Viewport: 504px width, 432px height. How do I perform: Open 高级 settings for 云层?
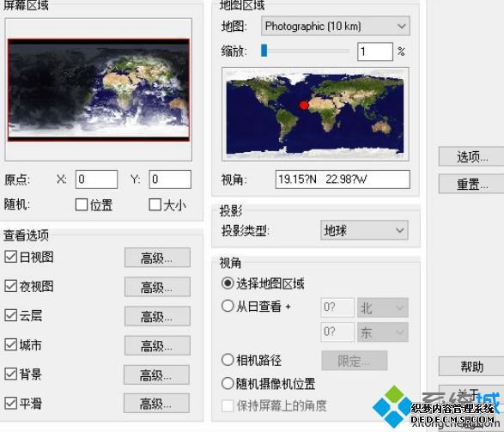[157, 316]
